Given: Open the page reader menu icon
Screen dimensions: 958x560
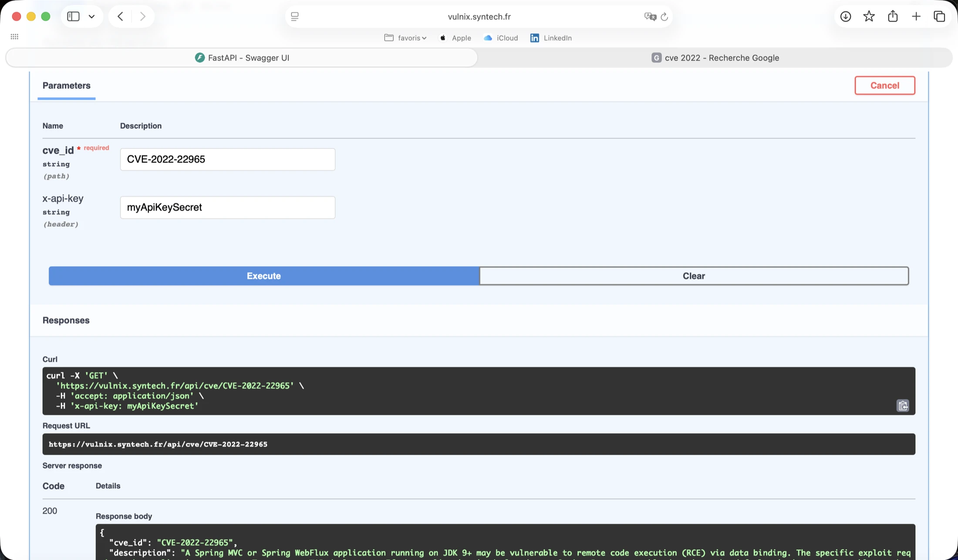Looking at the screenshot, I should pyautogui.click(x=295, y=17).
